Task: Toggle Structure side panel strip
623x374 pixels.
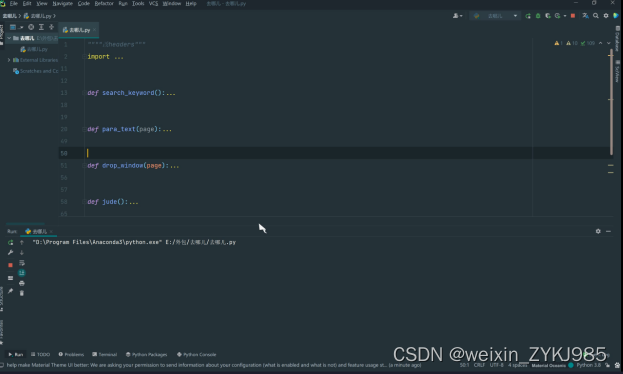Action: pos(2,299)
